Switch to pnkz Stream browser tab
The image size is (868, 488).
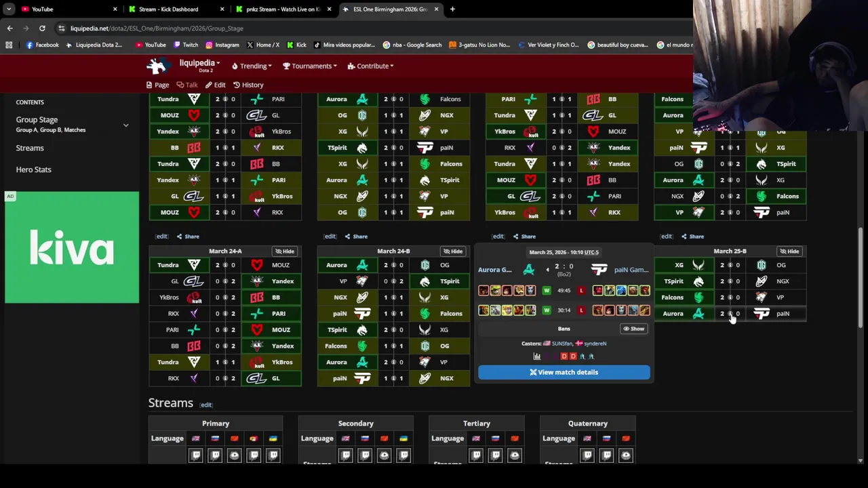click(x=283, y=9)
